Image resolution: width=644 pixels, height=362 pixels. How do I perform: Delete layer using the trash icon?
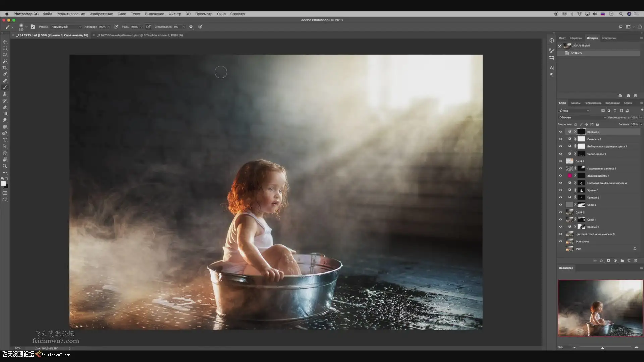(x=636, y=260)
